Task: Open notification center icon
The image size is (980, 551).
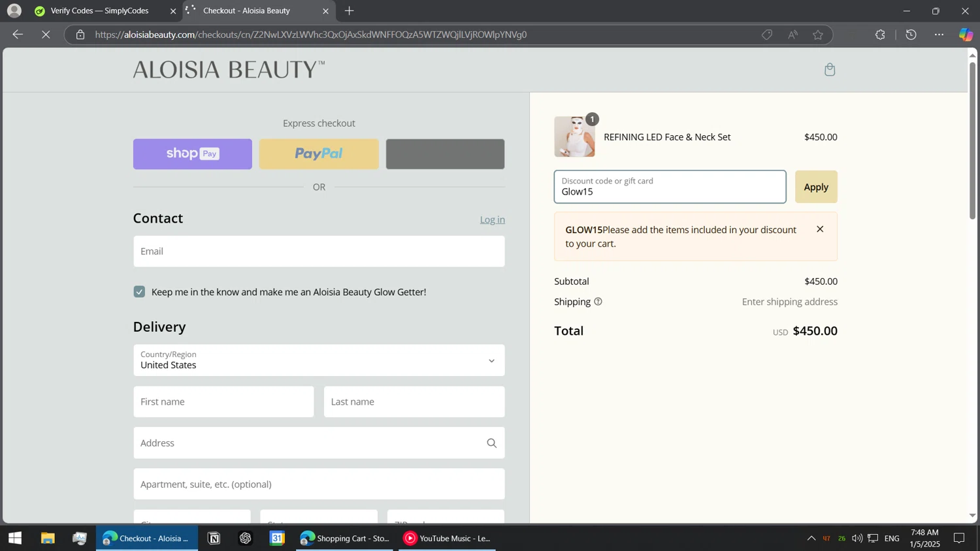Action: pos(959,539)
